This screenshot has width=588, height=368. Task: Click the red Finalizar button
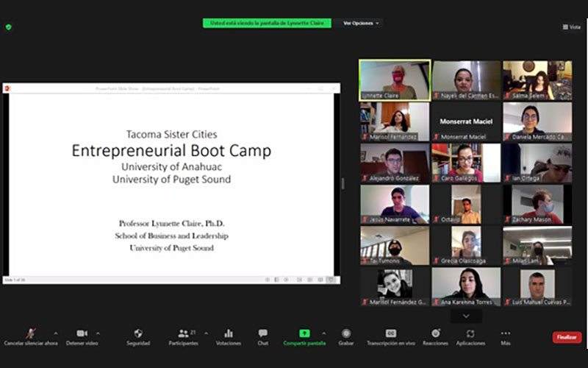click(567, 337)
